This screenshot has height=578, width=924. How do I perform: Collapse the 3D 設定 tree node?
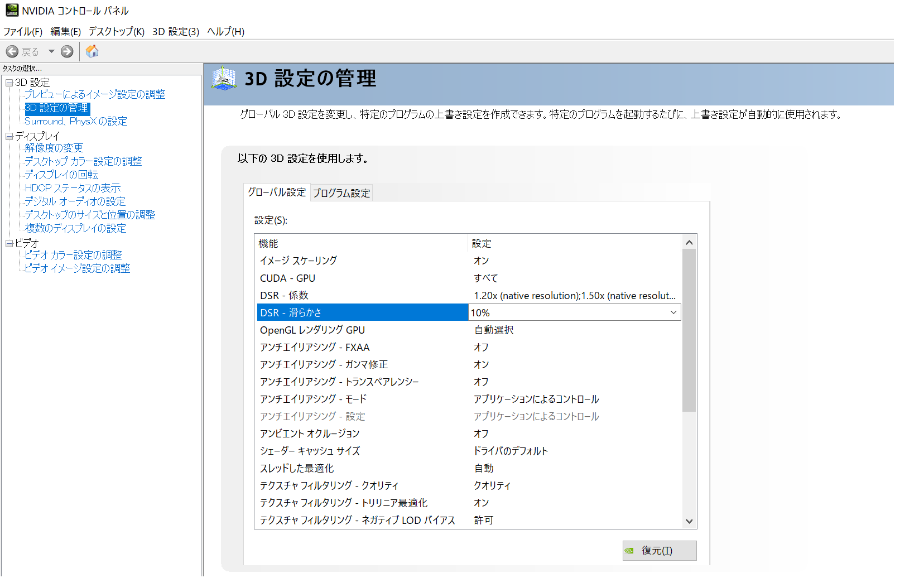pos(9,83)
